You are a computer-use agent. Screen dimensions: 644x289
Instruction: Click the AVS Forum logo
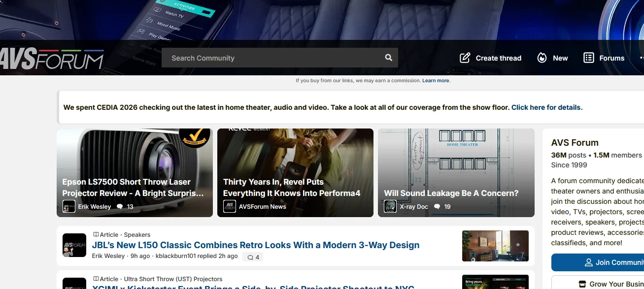[x=52, y=59]
